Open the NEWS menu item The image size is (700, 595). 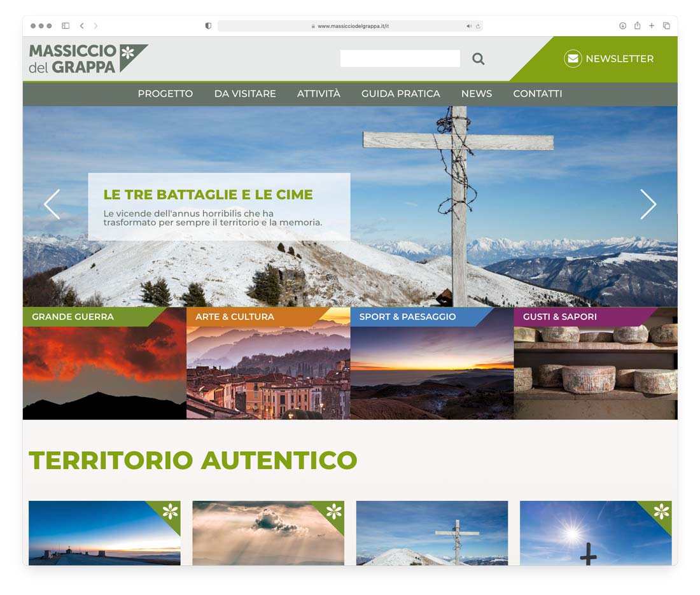pyautogui.click(x=477, y=94)
